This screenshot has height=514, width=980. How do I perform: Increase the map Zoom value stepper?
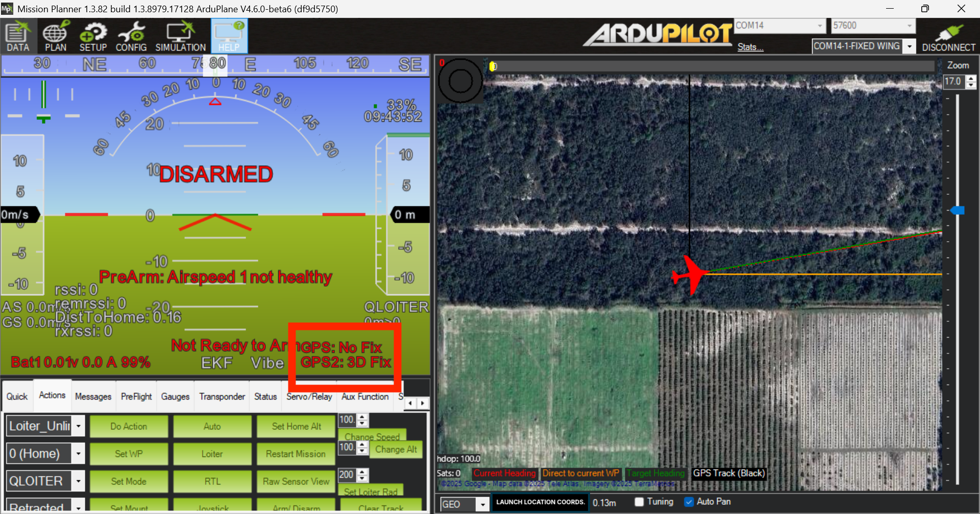(971, 79)
